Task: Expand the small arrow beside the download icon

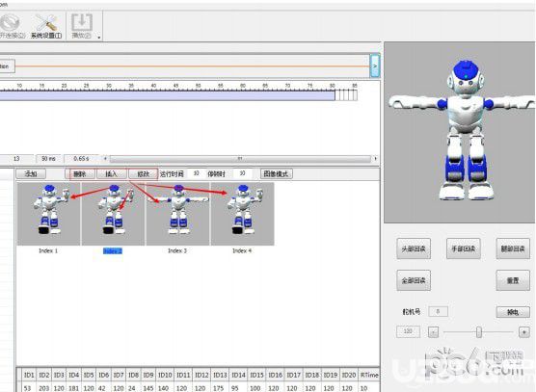Action: (x=99, y=38)
